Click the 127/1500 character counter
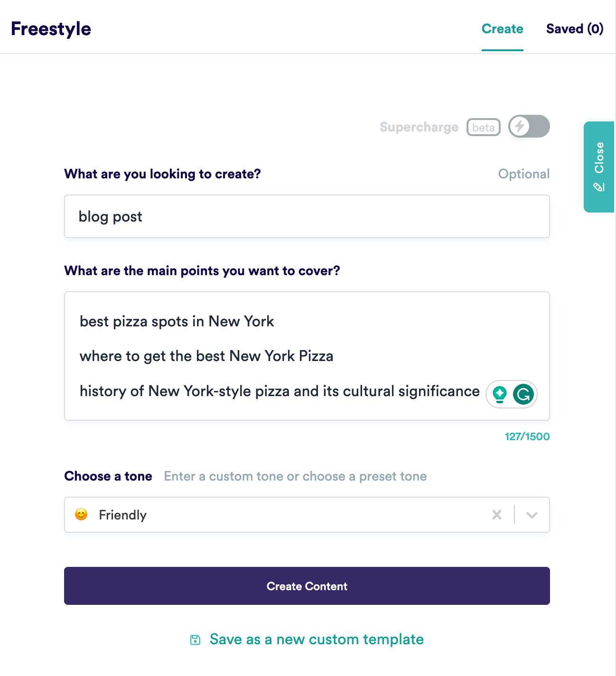This screenshot has width=616, height=676. [x=527, y=436]
